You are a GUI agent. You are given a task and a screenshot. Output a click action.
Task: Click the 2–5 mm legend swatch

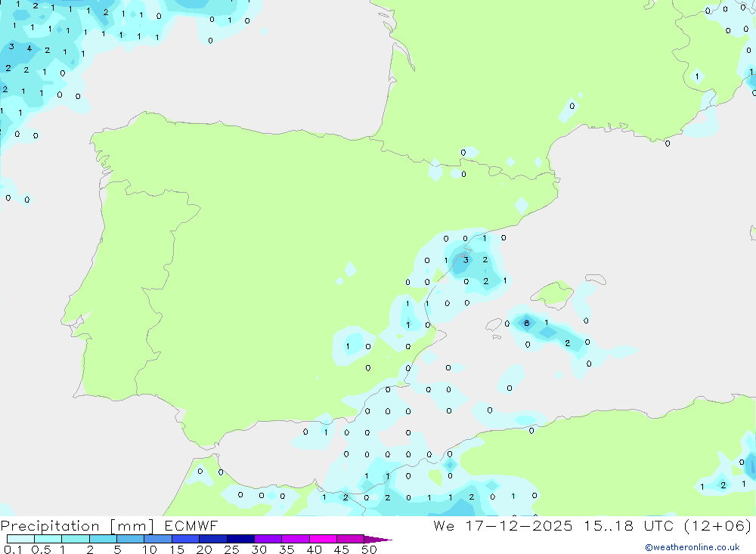[x=103, y=539]
